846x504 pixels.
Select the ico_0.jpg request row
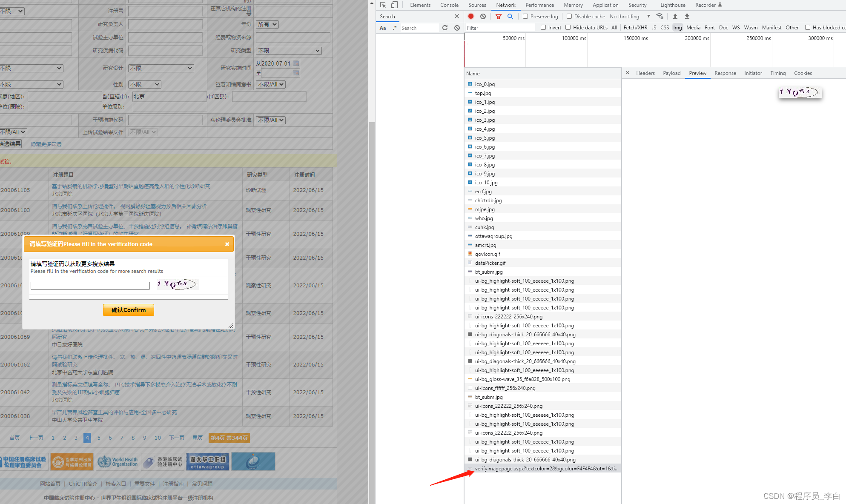pyautogui.click(x=542, y=84)
